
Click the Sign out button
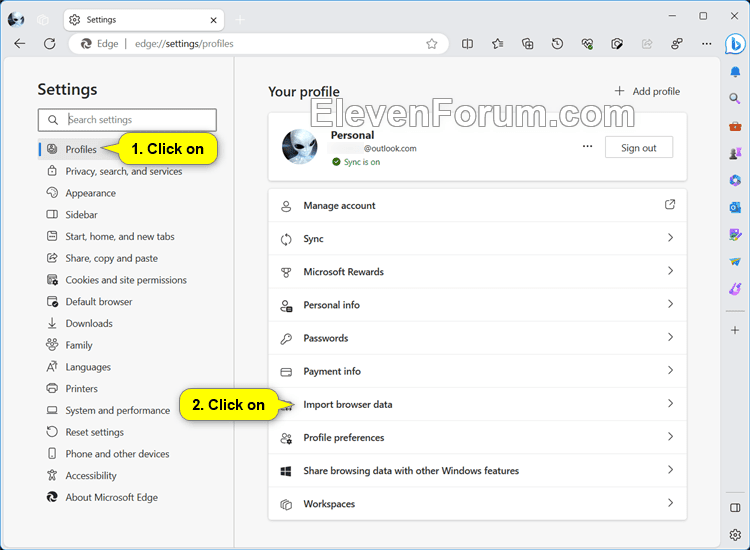coord(639,147)
